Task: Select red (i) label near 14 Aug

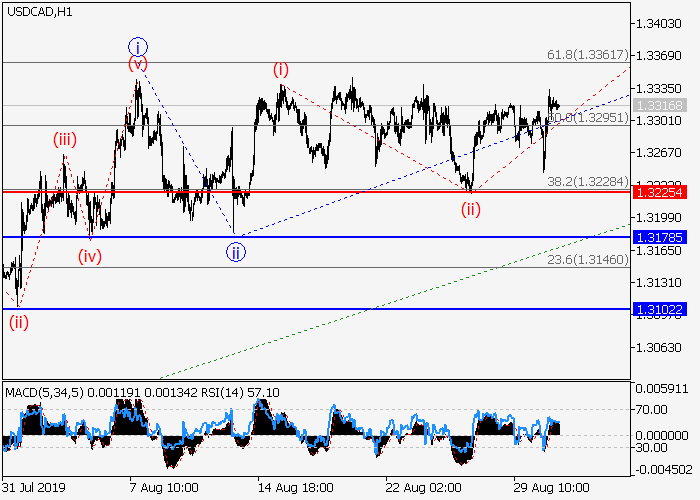Action: 281,69
